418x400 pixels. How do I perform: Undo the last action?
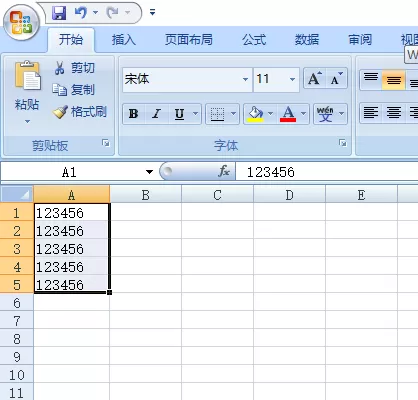click(81, 13)
